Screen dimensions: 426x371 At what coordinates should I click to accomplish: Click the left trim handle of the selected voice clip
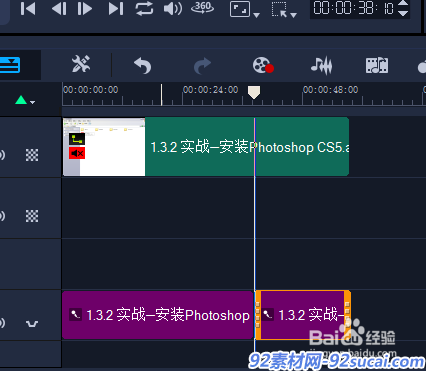pos(258,315)
